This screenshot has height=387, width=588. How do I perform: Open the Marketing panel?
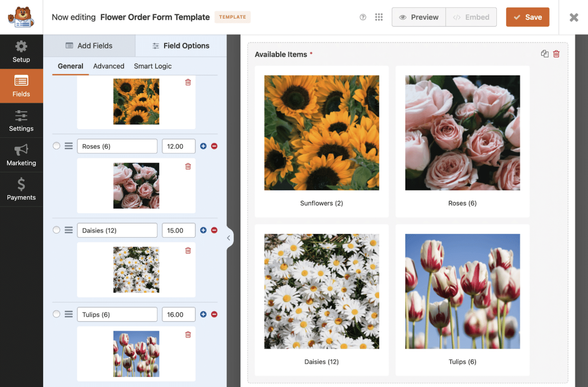[x=21, y=155]
